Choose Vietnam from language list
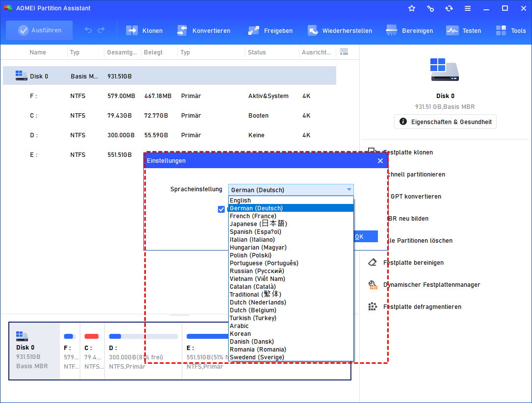The image size is (532, 403). (291, 278)
